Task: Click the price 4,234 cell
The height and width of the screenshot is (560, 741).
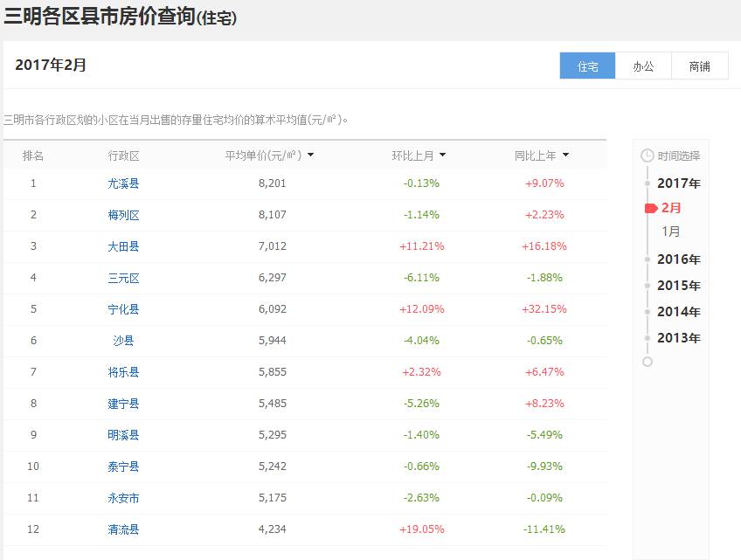Action: click(273, 529)
